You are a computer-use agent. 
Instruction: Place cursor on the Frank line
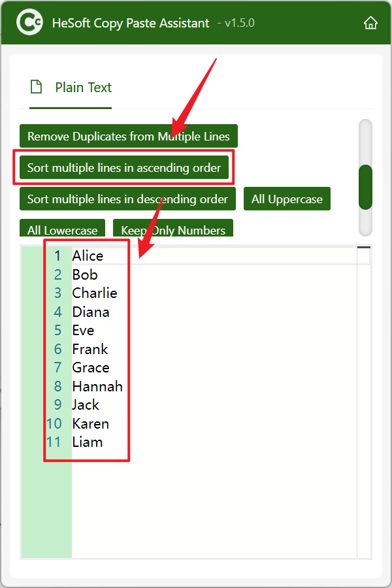tap(90, 349)
